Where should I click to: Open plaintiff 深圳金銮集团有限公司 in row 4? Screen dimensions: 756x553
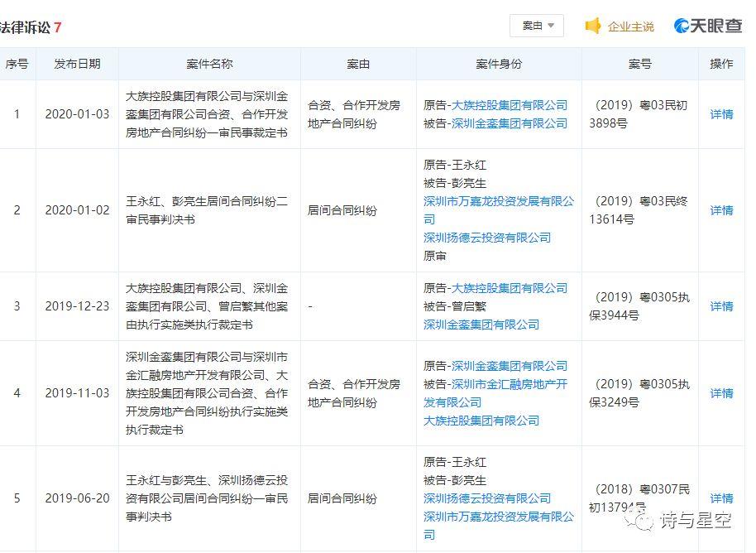click(x=510, y=366)
